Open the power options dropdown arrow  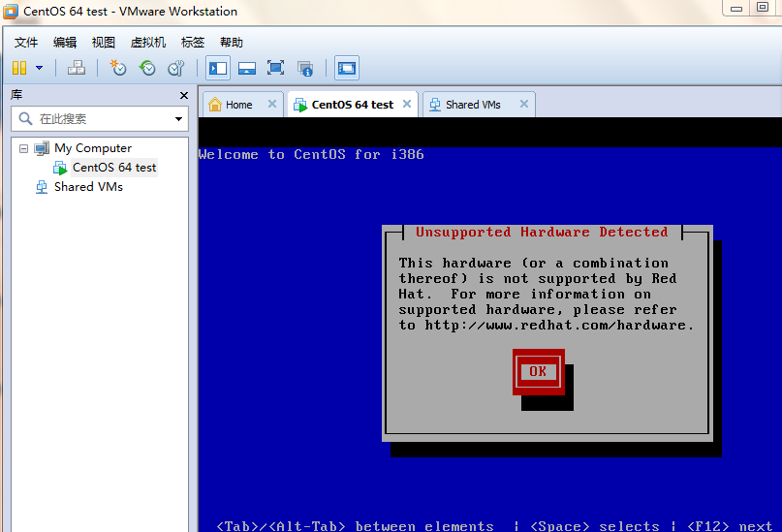pos(39,68)
